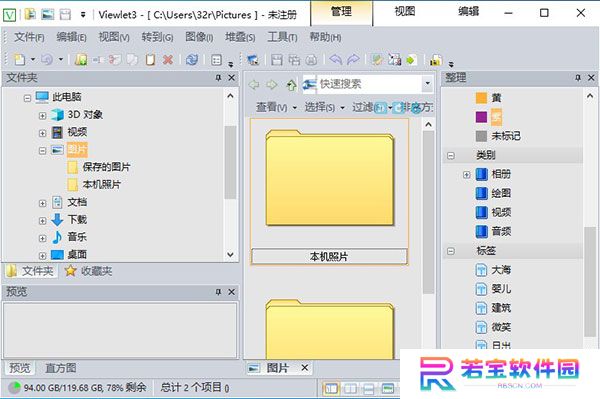Close the 预览 panel
Image resolution: width=600 pixels, height=399 pixels.
tap(232, 292)
